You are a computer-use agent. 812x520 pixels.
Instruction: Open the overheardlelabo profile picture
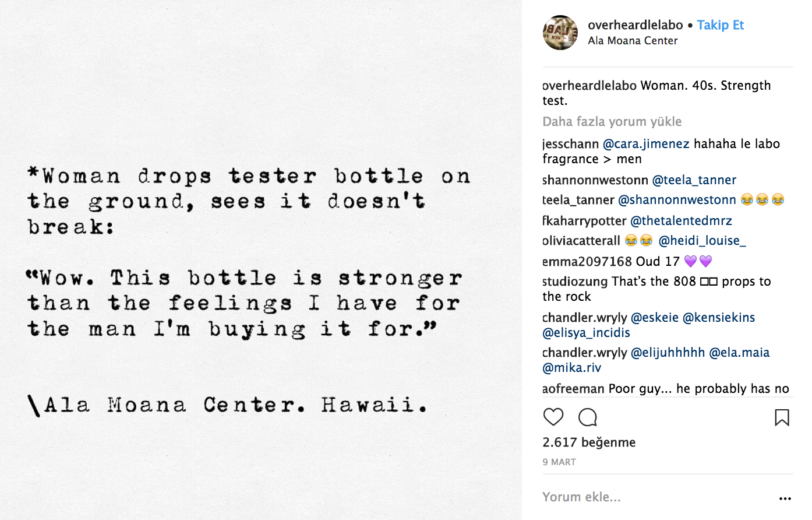560,33
